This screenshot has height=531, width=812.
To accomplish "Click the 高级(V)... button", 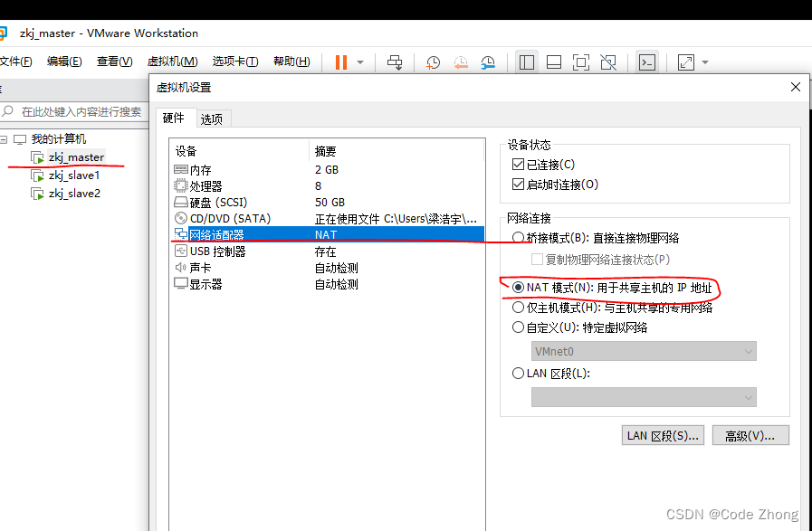I will coord(750,435).
